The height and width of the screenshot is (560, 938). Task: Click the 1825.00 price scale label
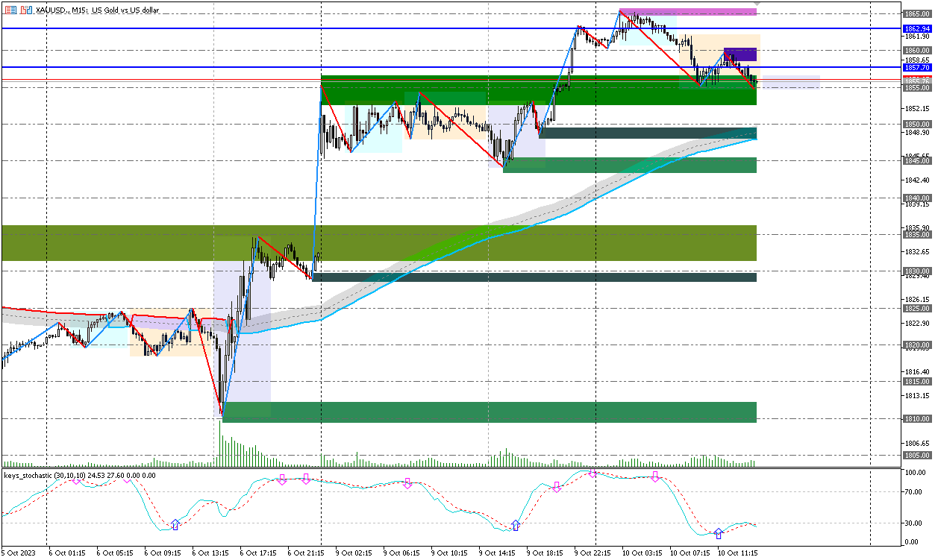coord(916,308)
